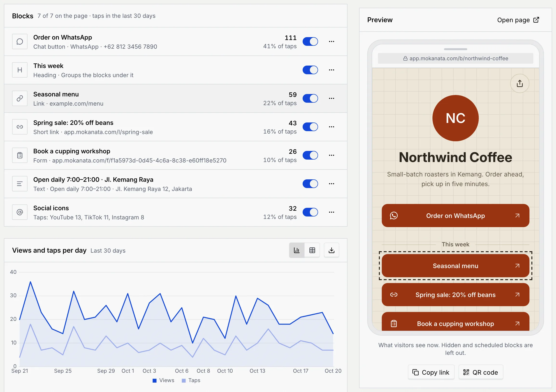
Task: Switch chart to table view icon
Action: (312, 250)
